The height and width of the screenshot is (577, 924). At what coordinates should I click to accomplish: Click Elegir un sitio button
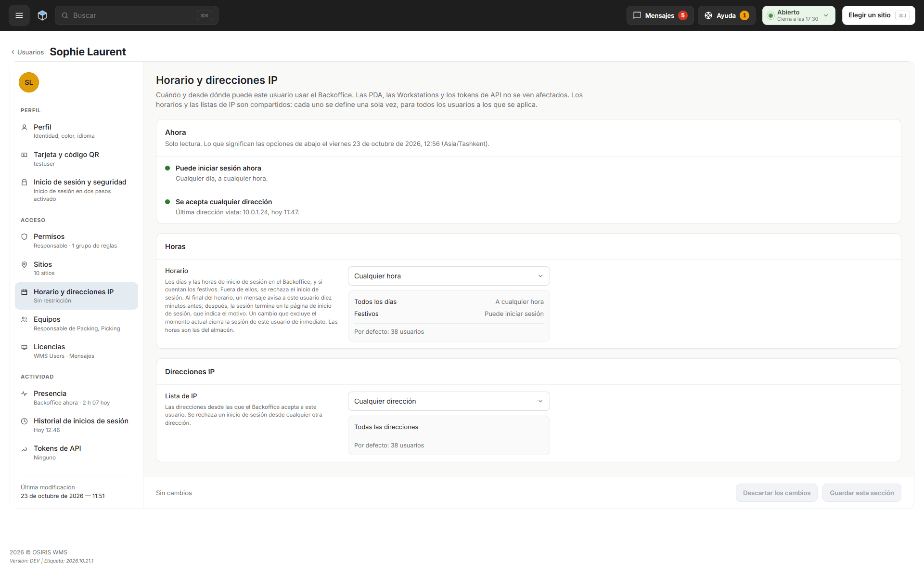[x=878, y=15]
